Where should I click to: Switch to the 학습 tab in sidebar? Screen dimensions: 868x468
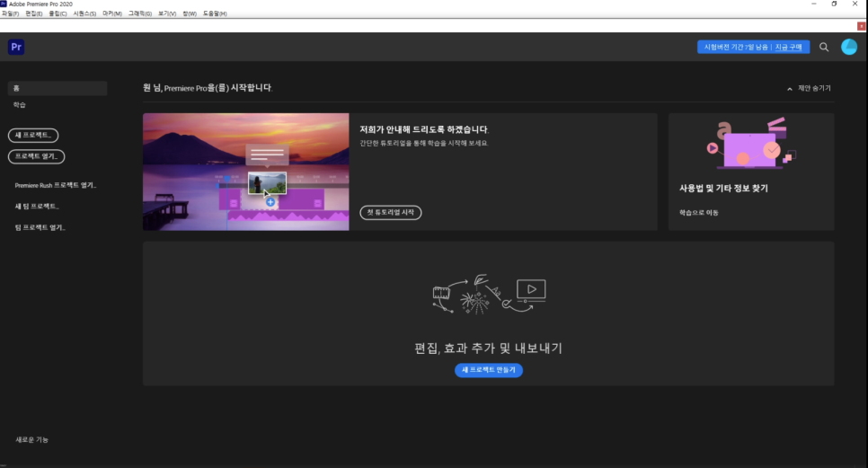[x=20, y=104]
